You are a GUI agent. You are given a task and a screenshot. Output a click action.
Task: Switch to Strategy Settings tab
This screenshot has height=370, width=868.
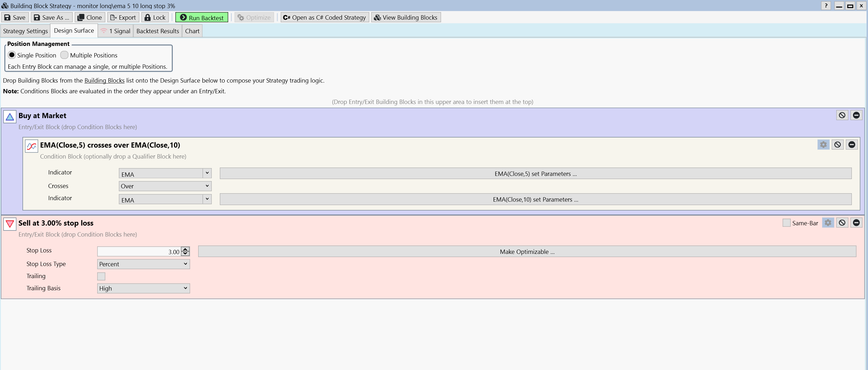click(25, 31)
